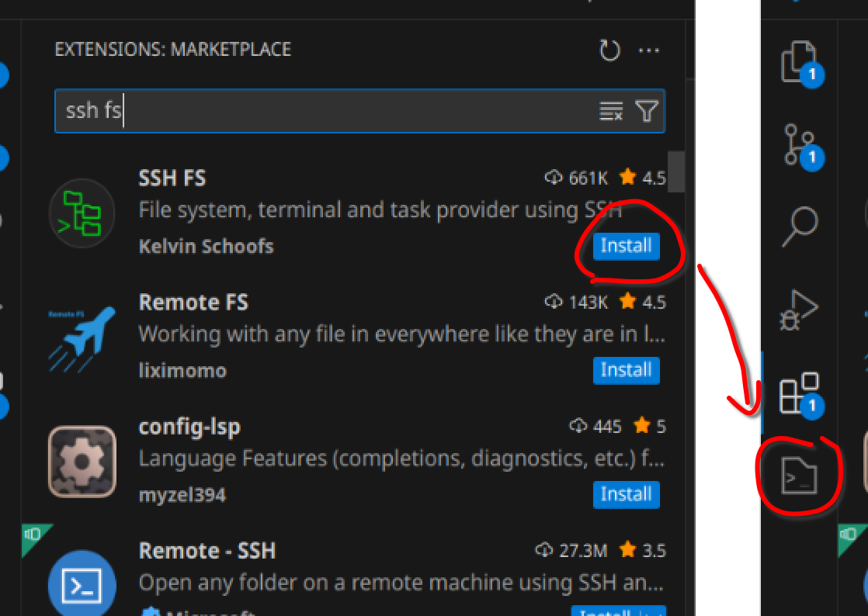Image resolution: width=868 pixels, height=616 pixels.
Task: Refresh the Extensions Marketplace list
Action: point(609,50)
